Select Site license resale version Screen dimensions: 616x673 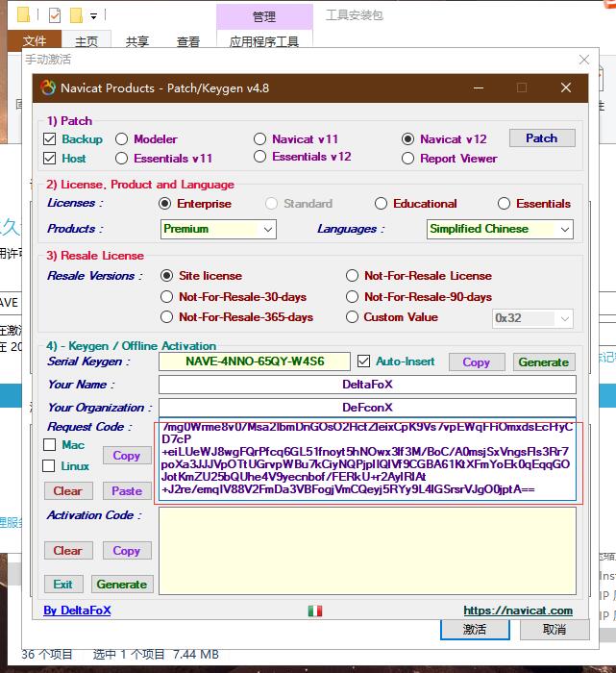166,276
